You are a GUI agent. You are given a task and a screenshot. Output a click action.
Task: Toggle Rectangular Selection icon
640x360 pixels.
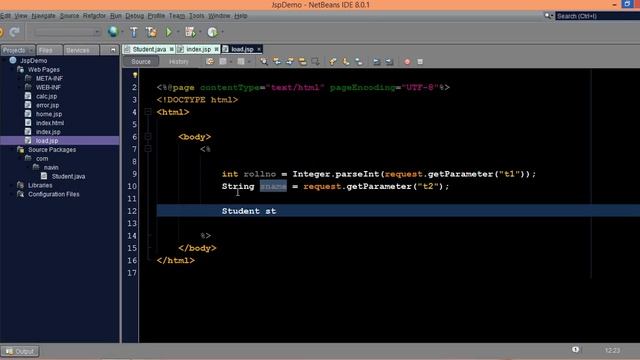point(315,62)
